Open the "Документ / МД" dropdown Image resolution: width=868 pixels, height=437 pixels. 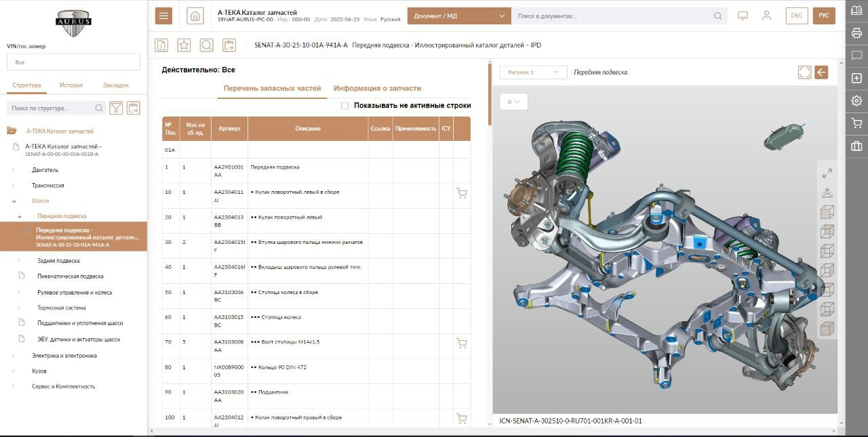coord(459,16)
